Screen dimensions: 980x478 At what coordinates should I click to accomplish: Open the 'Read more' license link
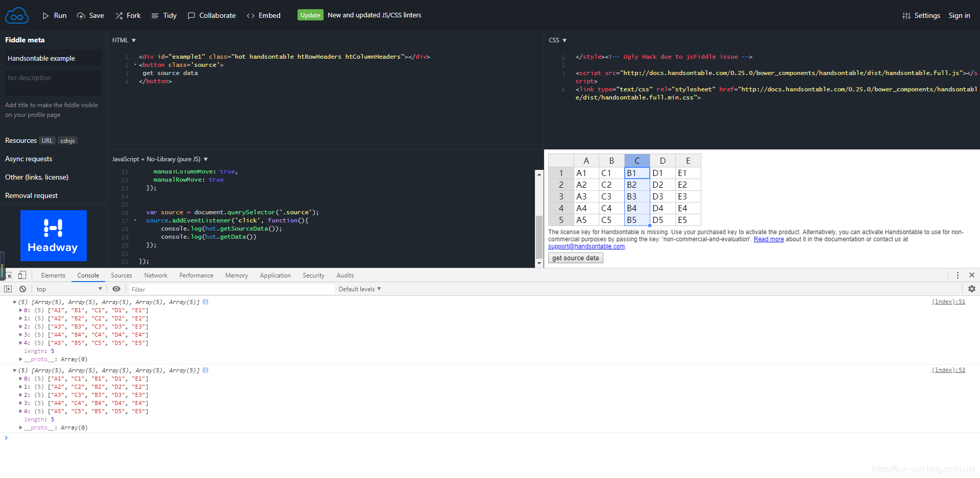[x=768, y=239]
